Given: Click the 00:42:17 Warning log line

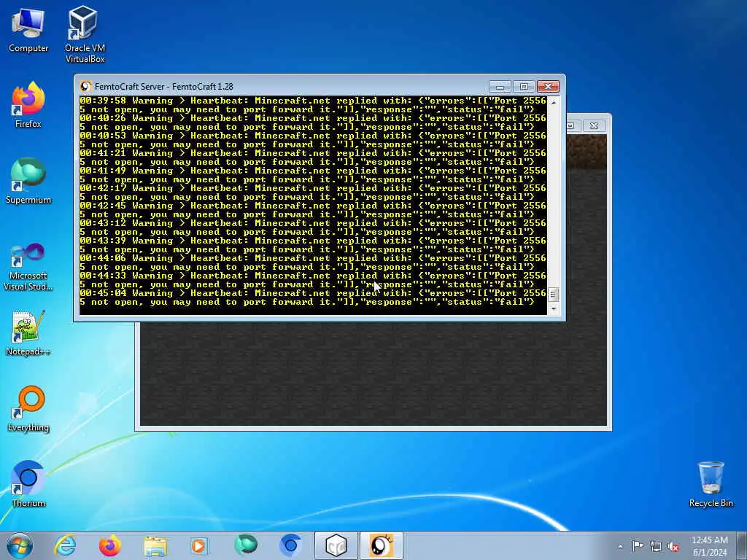Looking at the screenshot, I should click(x=313, y=192).
